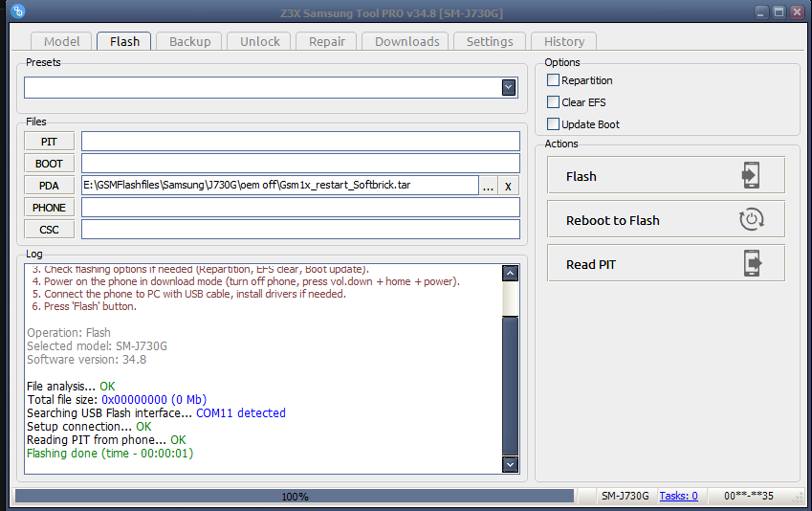Image resolution: width=812 pixels, height=511 pixels.
Task: Click the BOOT file path field
Action: pyautogui.click(x=300, y=164)
